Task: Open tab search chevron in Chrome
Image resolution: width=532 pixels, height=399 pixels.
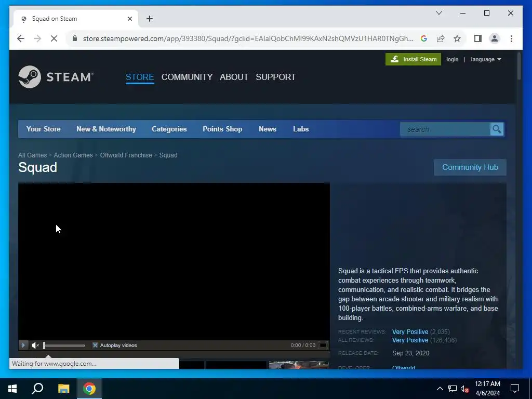Action: (x=439, y=13)
